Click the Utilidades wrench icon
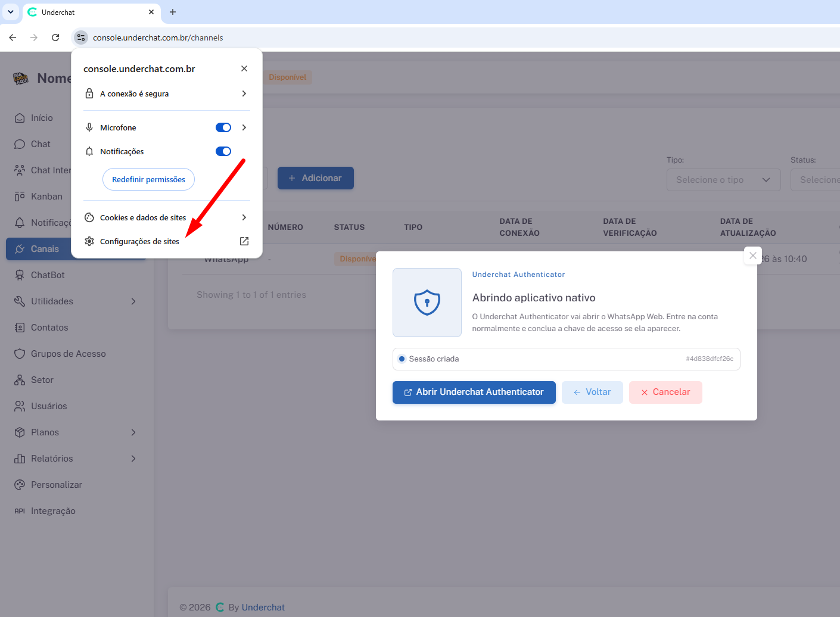 [20, 301]
